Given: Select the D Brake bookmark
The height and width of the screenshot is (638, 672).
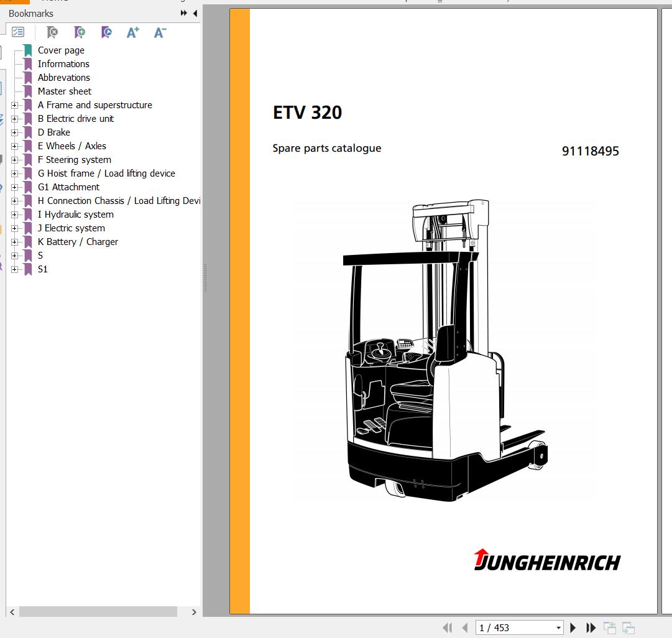Looking at the screenshot, I should (x=53, y=132).
